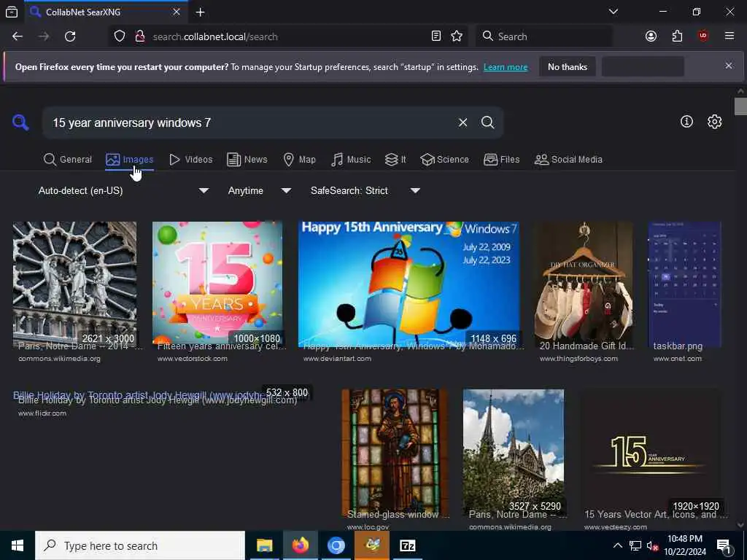Show hidden tray icons chevron
Image resolution: width=747 pixels, height=560 pixels.
(x=617, y=545)
